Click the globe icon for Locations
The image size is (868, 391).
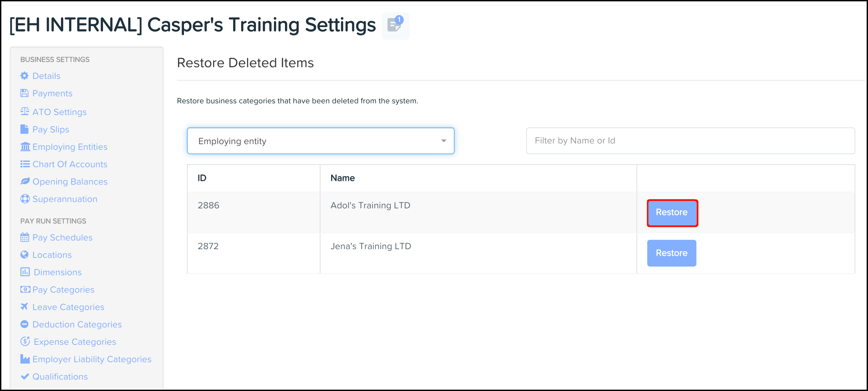[x=24, y=255]
